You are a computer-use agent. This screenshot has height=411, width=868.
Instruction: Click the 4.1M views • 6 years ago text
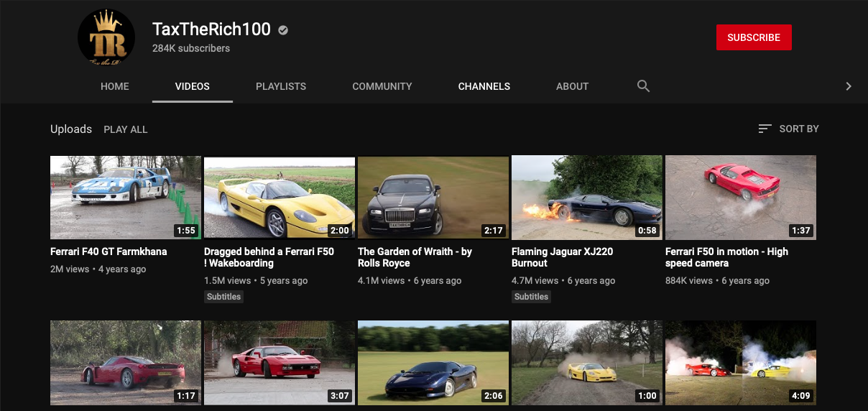tap(410, 281)
